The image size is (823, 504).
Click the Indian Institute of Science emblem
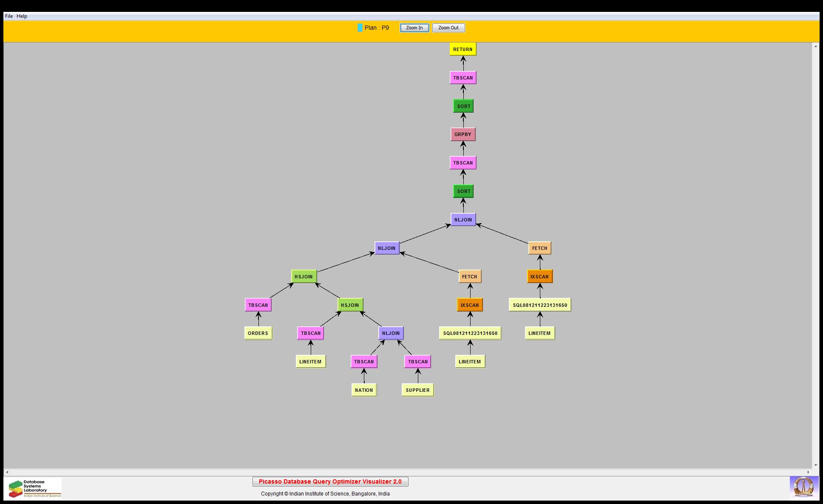804,488
